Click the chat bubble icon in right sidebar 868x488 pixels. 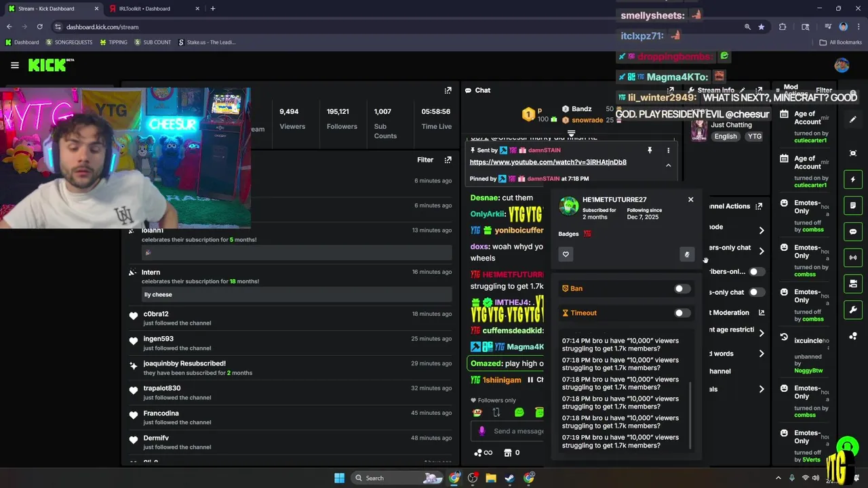click(x=853, y=231)
